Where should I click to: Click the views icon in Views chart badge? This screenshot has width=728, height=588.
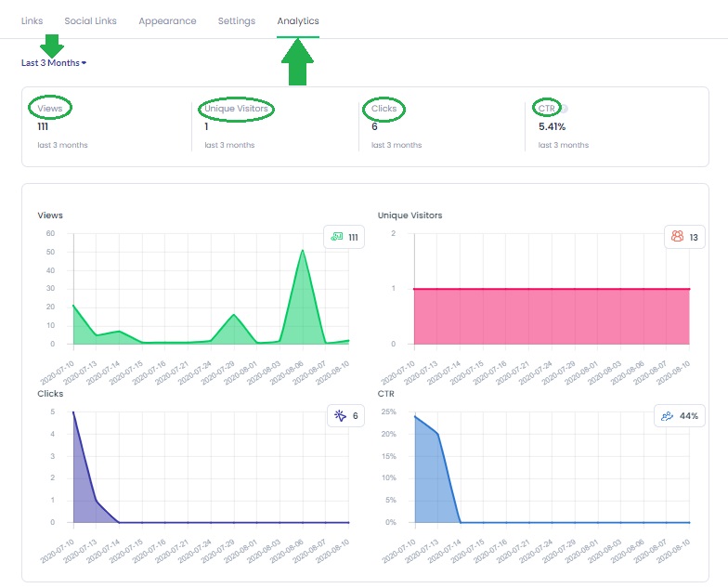click(337, 237)
